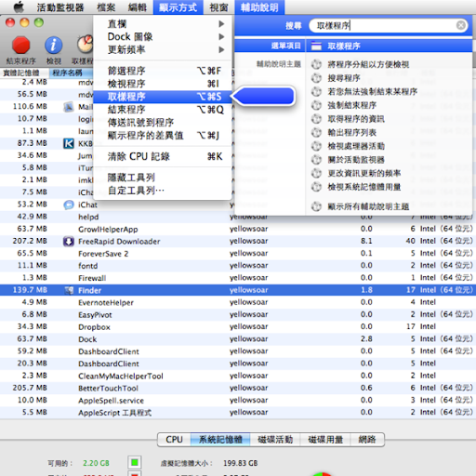Choose 自定工具列… menu item
This screenshot has height=476, width=476.
point(163,191)
